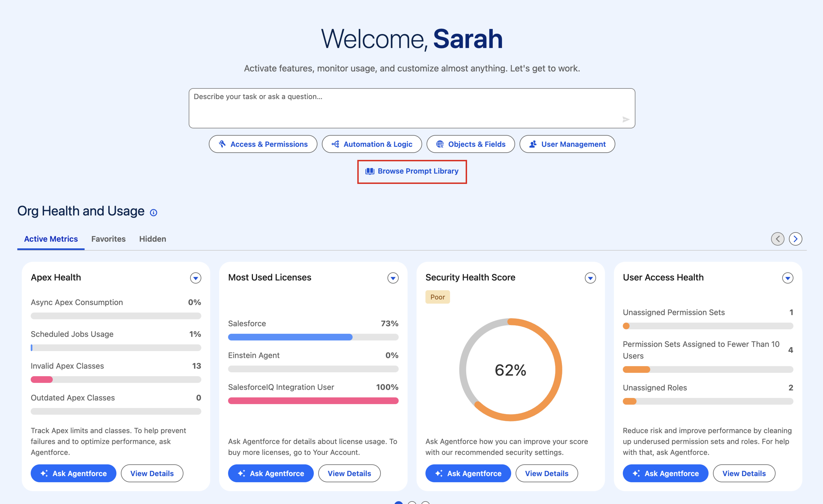Pick the Objects & Fields prompt category
823x504 pixels.
coord(471,144)
